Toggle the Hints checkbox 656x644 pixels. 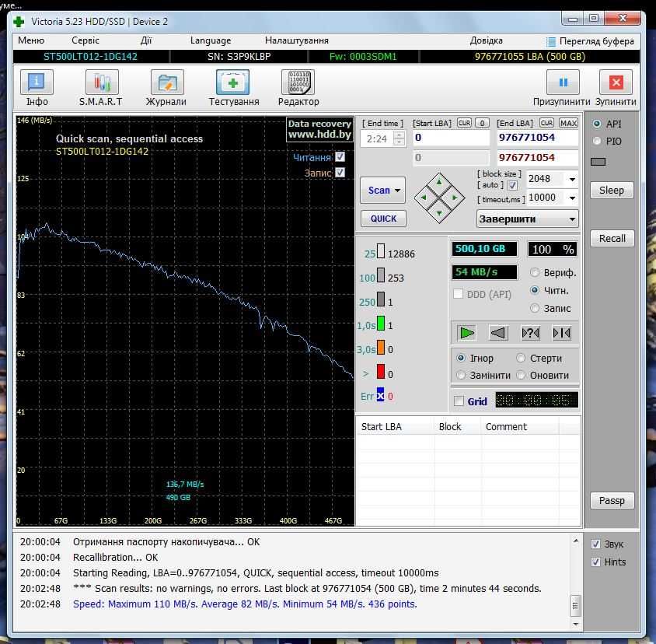pyautogui.click(x=595, y=562)
